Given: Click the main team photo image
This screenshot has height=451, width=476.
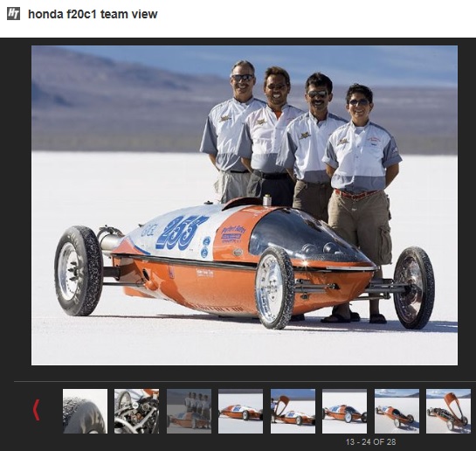Looking at the screenshot, I should (x=245, y=205).
